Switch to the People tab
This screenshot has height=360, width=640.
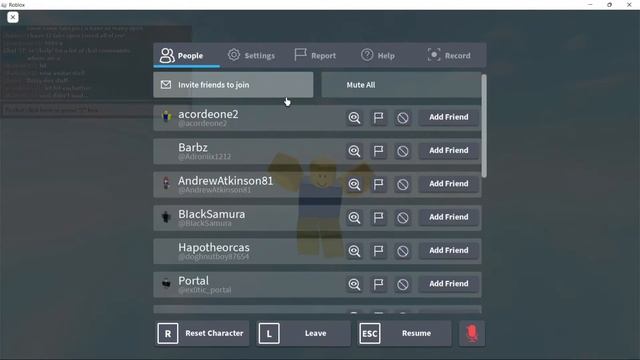tap(187, 55)
